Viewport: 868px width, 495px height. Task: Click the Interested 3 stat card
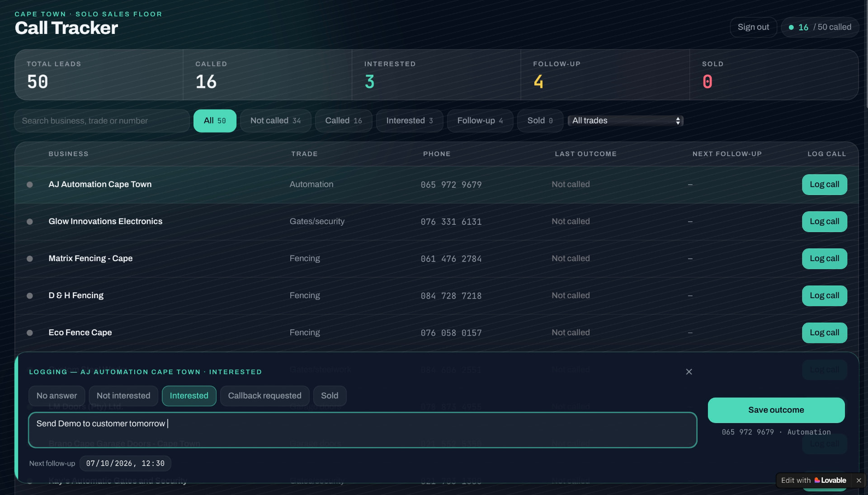[x=436, y=75]
